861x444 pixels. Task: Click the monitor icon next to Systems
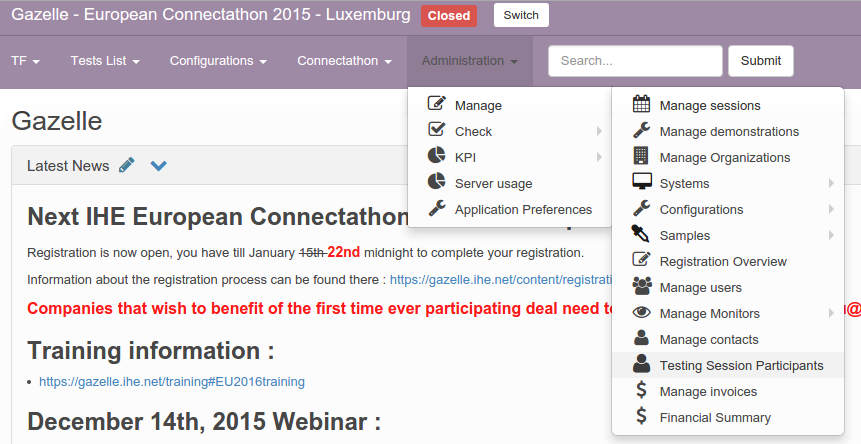[642, 182]
